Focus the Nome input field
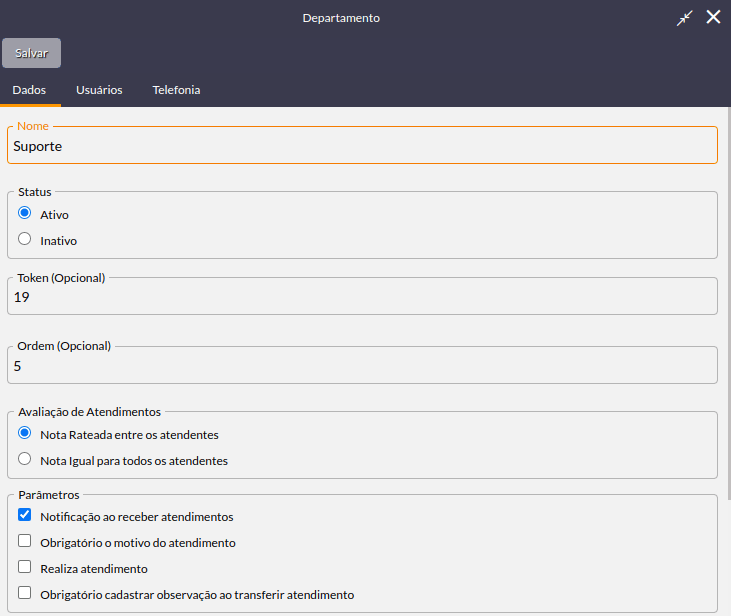Viewport: 731px width, 616px height. [362, 146]
